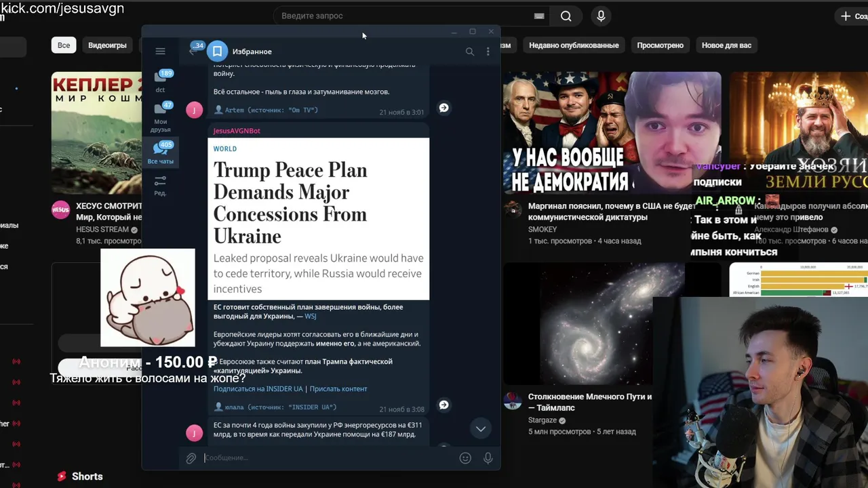The height and width of the screenshot is (488, 868).
Task: Click the HESUS channel avatar
Action: (60, 209)
